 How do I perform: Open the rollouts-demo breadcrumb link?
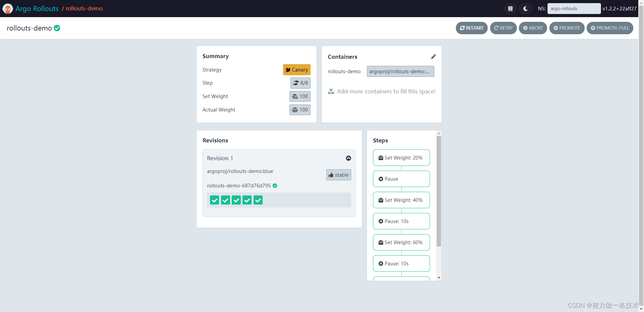(x=84, y=8)
